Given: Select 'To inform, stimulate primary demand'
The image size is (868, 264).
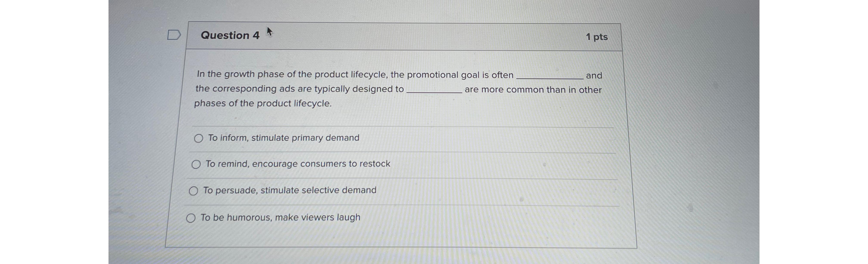Looking at the screenshot, I should [x=283, y=138].
